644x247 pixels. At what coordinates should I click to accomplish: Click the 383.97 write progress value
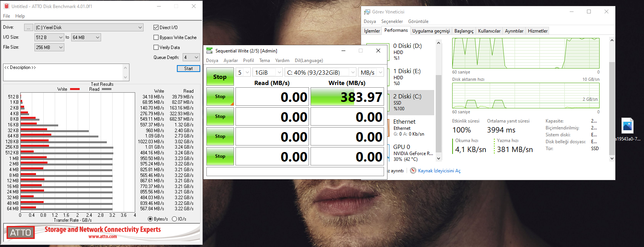(347, 97)
